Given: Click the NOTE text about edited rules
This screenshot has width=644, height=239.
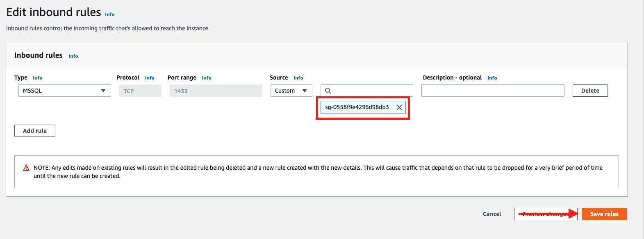Looking at the screenshot, I should coord(318,172).
